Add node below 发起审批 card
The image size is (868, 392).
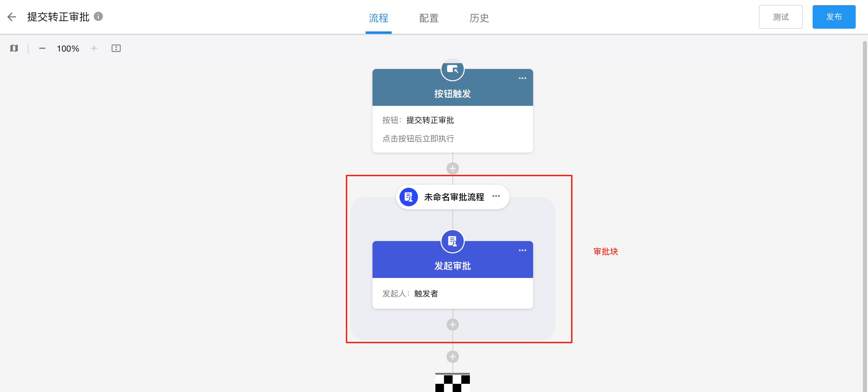click(453, 325)
